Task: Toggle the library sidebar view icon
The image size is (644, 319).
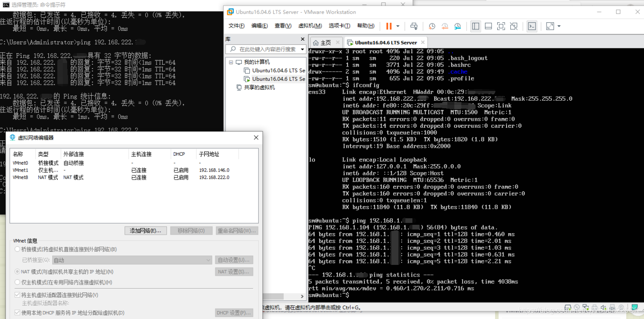Action: click(x=475, y=26)
